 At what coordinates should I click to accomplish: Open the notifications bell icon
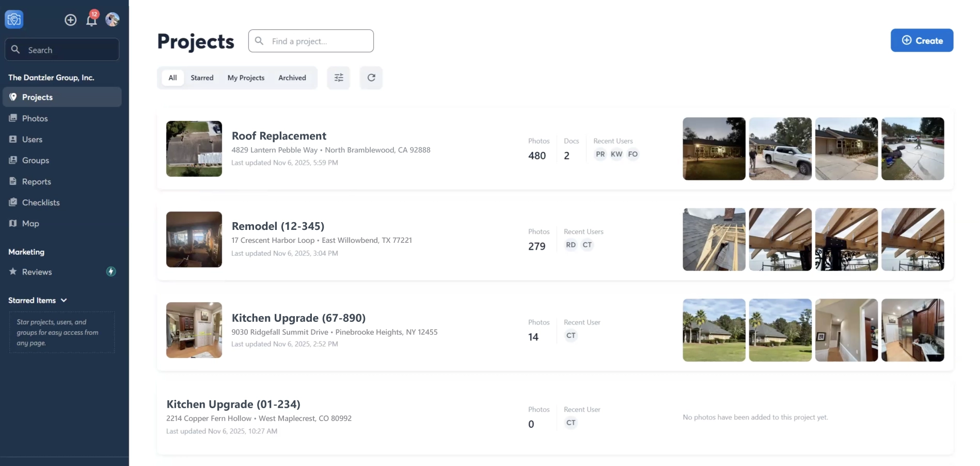92,20
